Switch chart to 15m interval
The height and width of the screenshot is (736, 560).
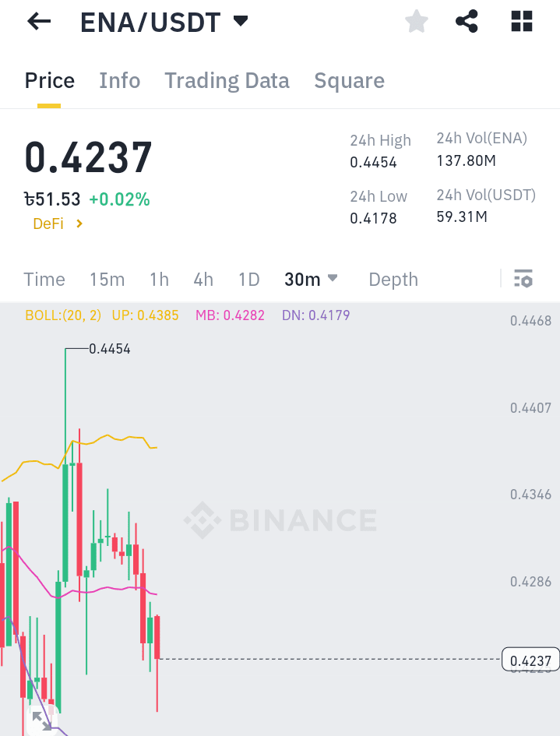107,279
